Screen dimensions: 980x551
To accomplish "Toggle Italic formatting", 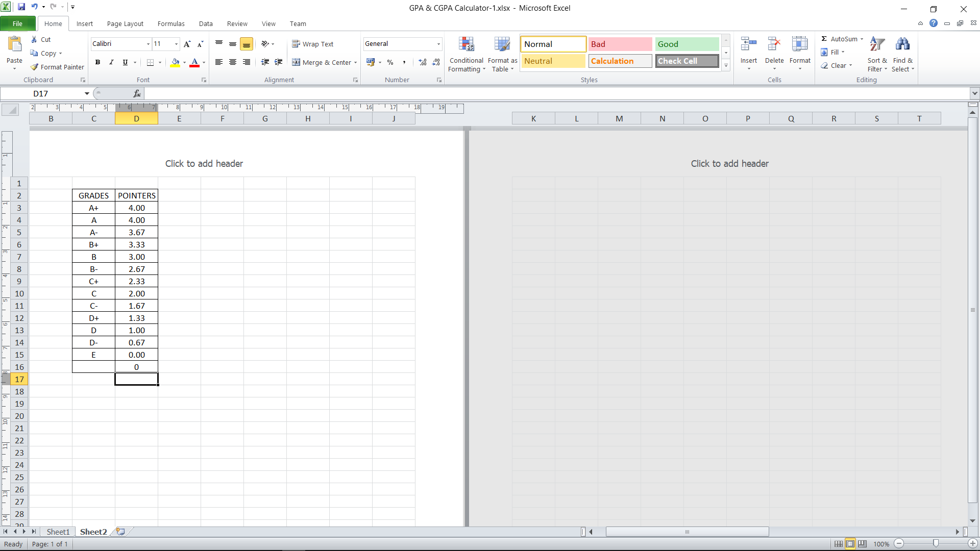I will (x=111, y=62).
